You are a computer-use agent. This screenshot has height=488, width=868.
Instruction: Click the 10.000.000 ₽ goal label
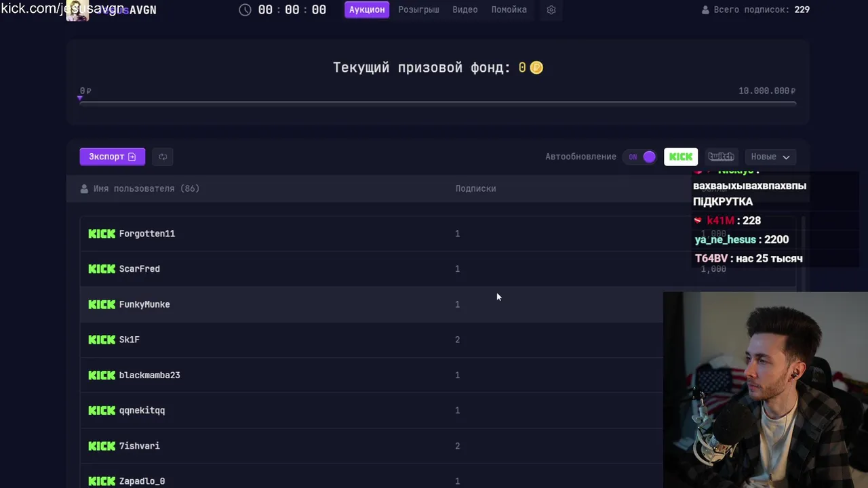click(x=767, y=91)
